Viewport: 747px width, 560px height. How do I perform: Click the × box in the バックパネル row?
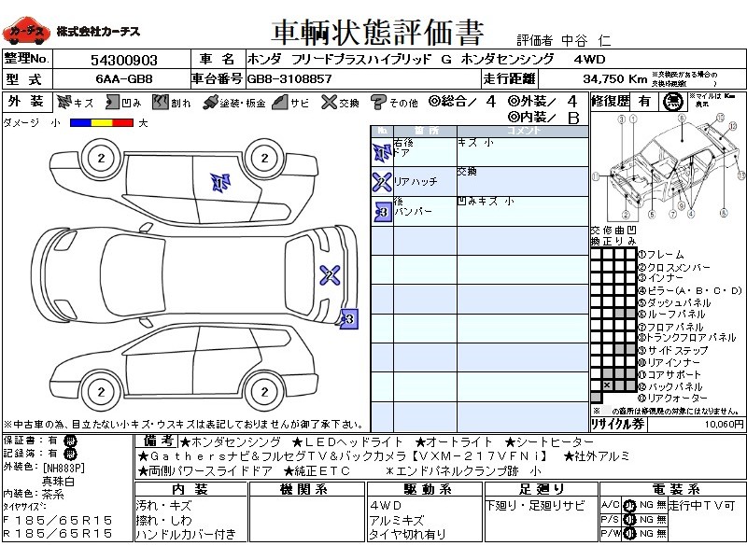point(608,385)
